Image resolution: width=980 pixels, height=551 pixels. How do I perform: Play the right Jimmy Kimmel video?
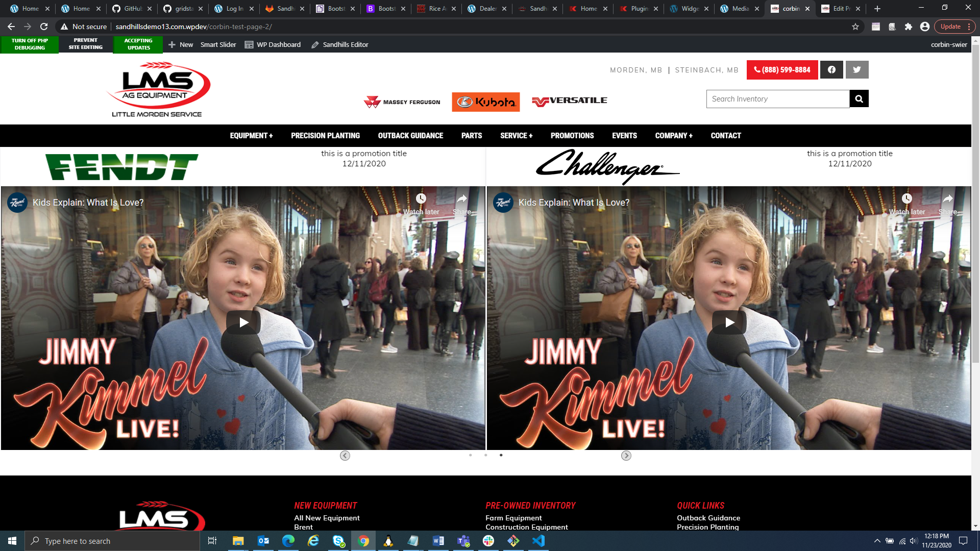point(729,322)
